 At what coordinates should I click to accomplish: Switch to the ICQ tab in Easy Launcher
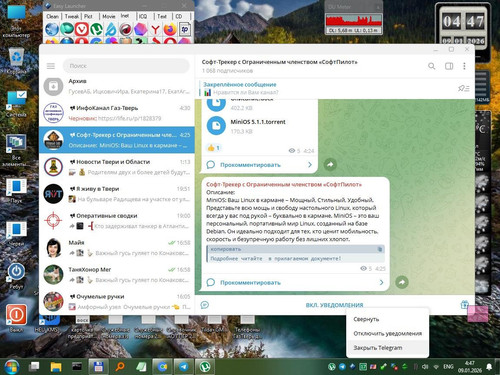pyautogui.click(x=143, y=16)
